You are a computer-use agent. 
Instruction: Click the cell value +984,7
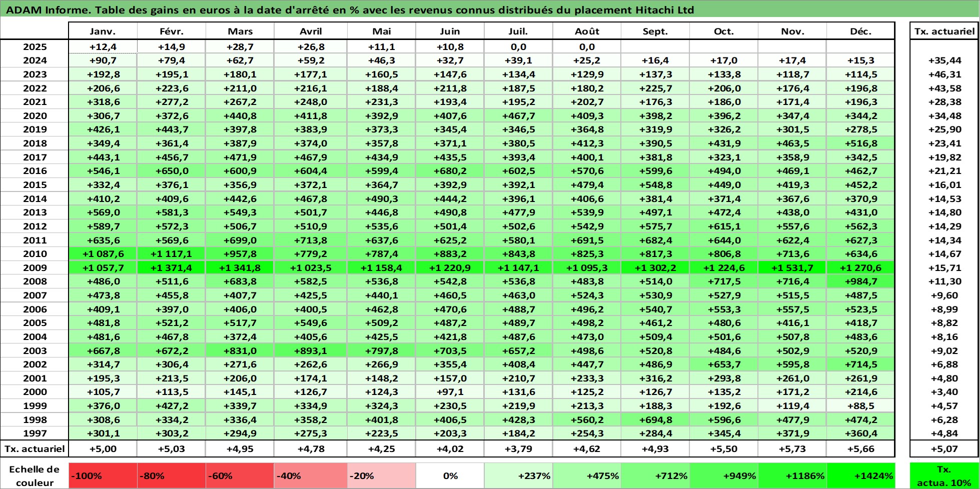pos(860,281)
